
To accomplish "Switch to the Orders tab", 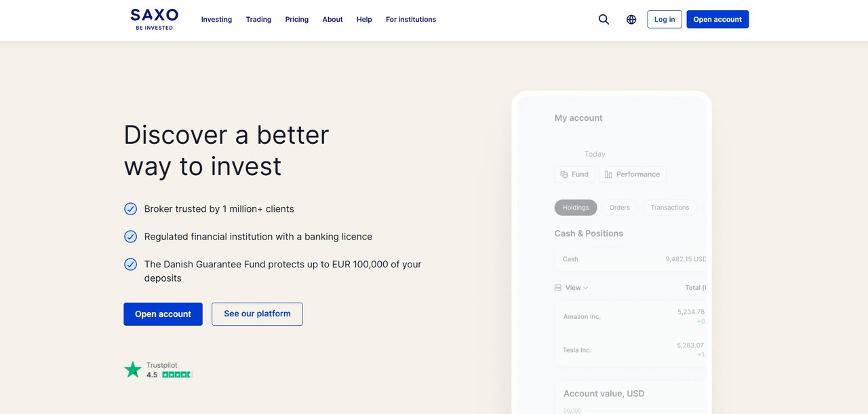I will [620, 208].
